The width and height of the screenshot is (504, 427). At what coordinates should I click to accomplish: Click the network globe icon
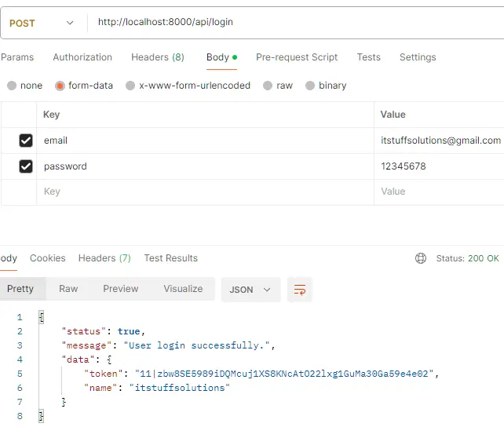point(421,258)
